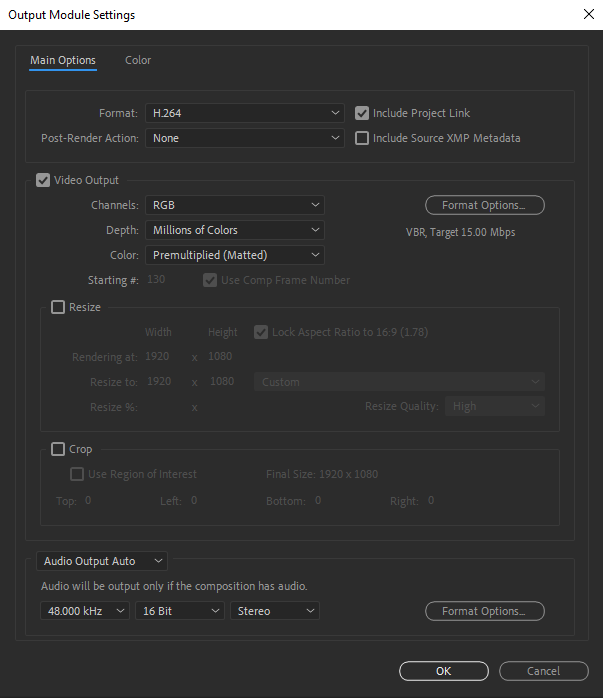Click Final Size: 1920 x 1080 text
The image size is (603, 698).
[x=322, y=474]
